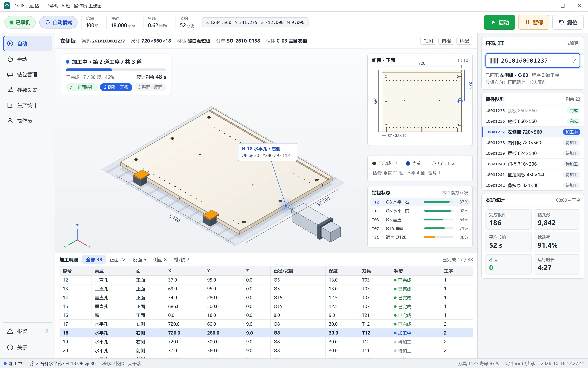Click the current-hole marker in the top view
The height and width of the screenshot is (368, 588).
pyautogui.click(x=460, y=101)
